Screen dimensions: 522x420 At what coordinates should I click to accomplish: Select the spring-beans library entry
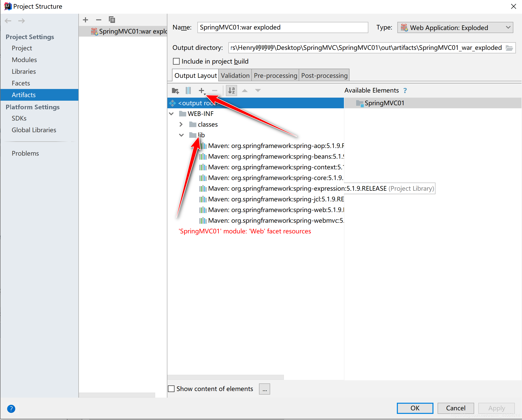pyautogui.click(x=271, y=156)
